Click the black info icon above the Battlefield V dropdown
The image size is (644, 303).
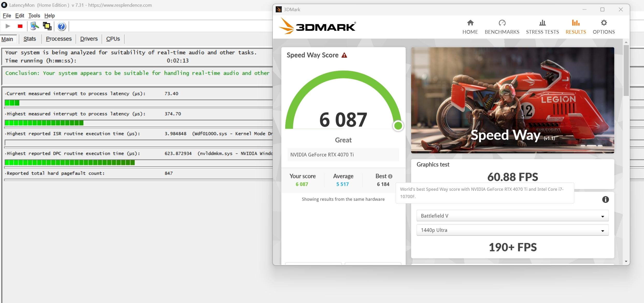605,199
